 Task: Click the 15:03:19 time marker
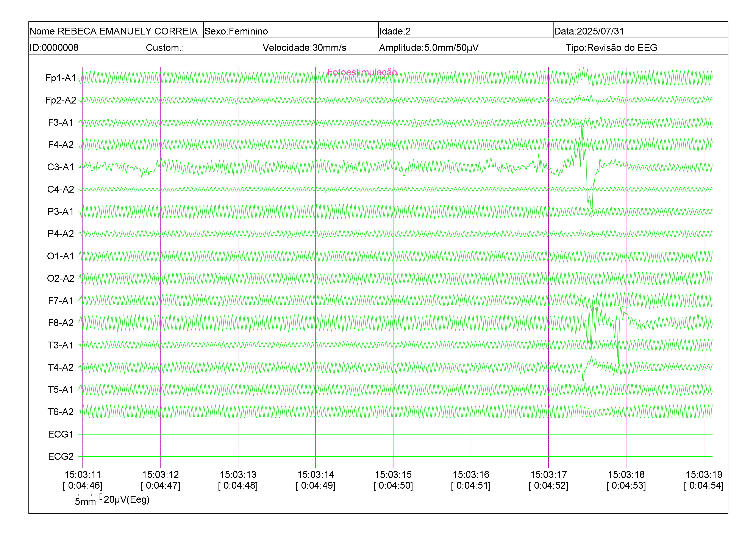pos(704,475)
